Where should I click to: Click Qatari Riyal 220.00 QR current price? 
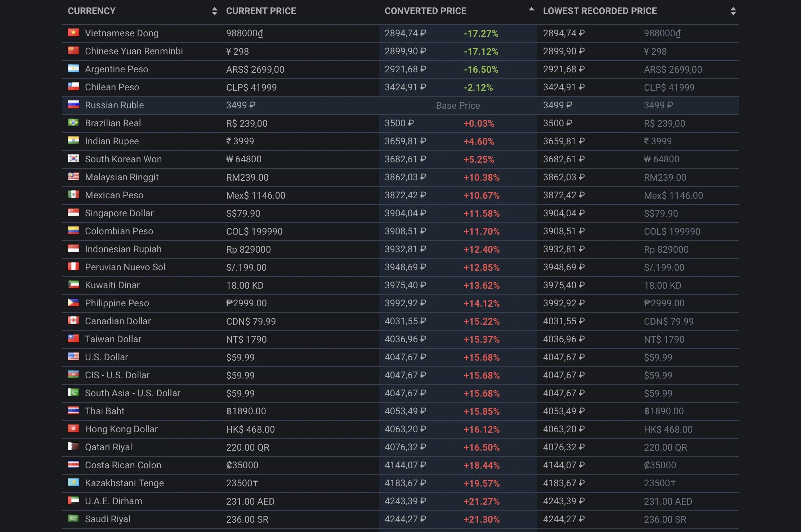point(248,447)
